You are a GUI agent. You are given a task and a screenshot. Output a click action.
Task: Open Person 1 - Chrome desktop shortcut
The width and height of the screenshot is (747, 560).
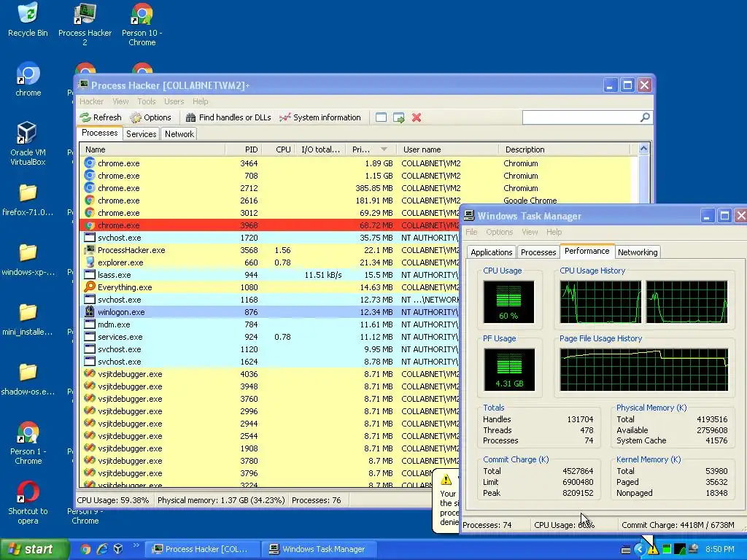point(28,443)
